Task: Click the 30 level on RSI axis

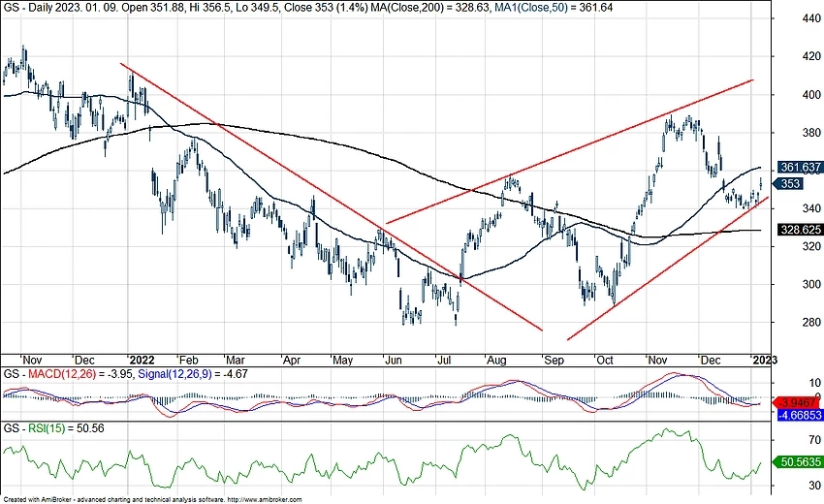Action: pyautogui.click(x=815, y=485)
